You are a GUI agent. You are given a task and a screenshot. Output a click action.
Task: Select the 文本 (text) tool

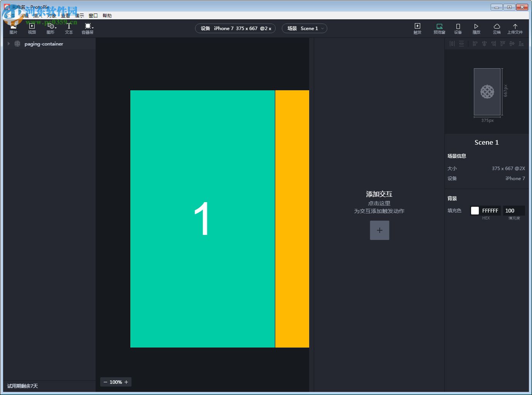click(x=69, y=28)
